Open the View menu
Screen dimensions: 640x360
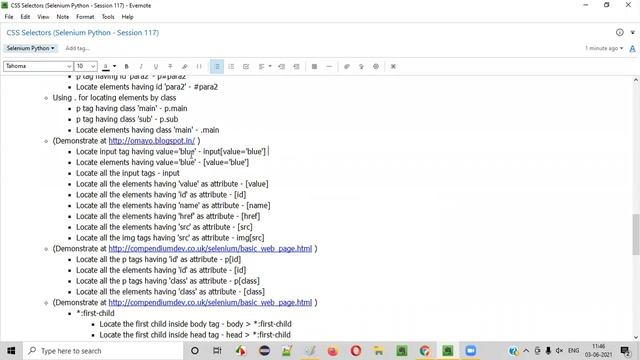coord(43,17)
